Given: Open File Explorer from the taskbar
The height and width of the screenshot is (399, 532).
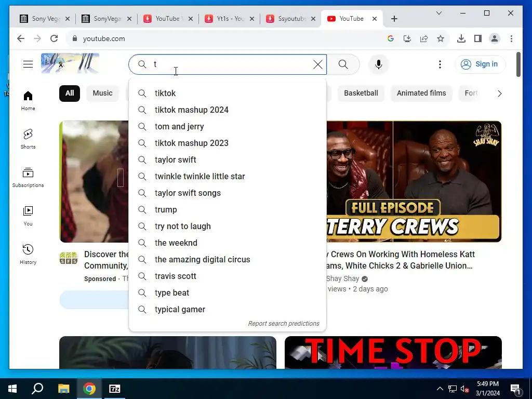Looking at the screenshot, I should pyautogui.click(x=63, y=389).
